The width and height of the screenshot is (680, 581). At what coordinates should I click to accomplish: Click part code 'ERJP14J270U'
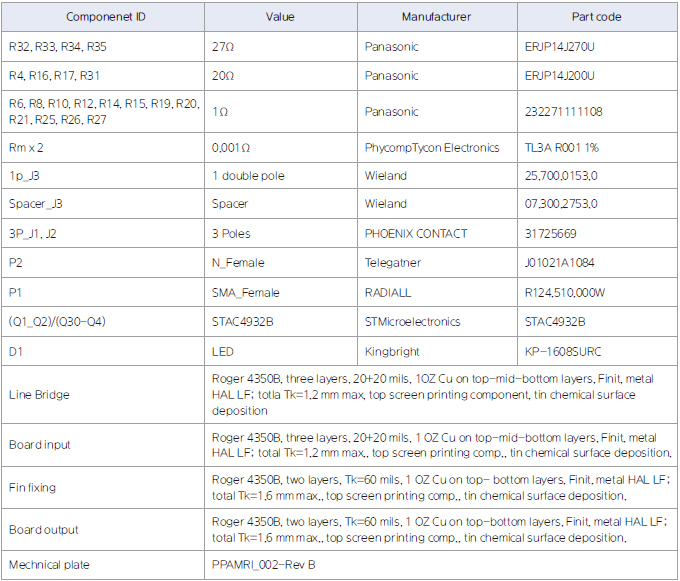tap(560, 47)
